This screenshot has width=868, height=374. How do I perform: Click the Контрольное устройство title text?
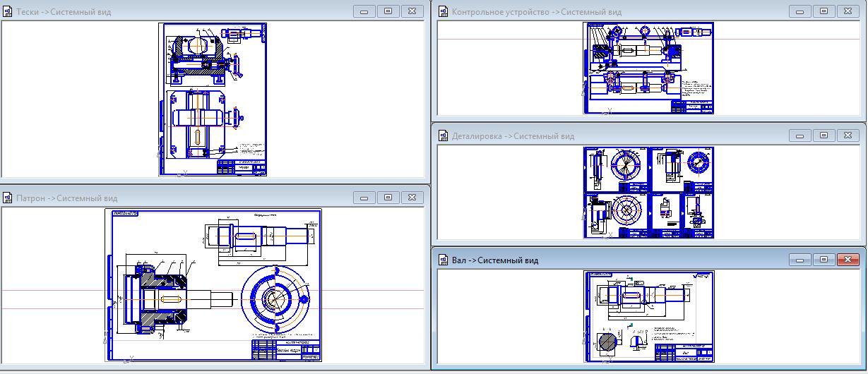pyautogui.click(x=536, y=12)
